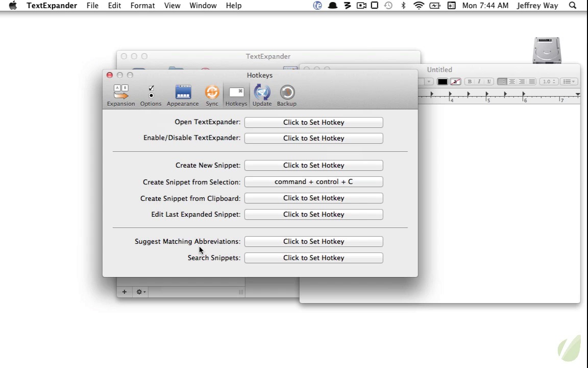Justify text in Untitled window

tap(532, 81)
